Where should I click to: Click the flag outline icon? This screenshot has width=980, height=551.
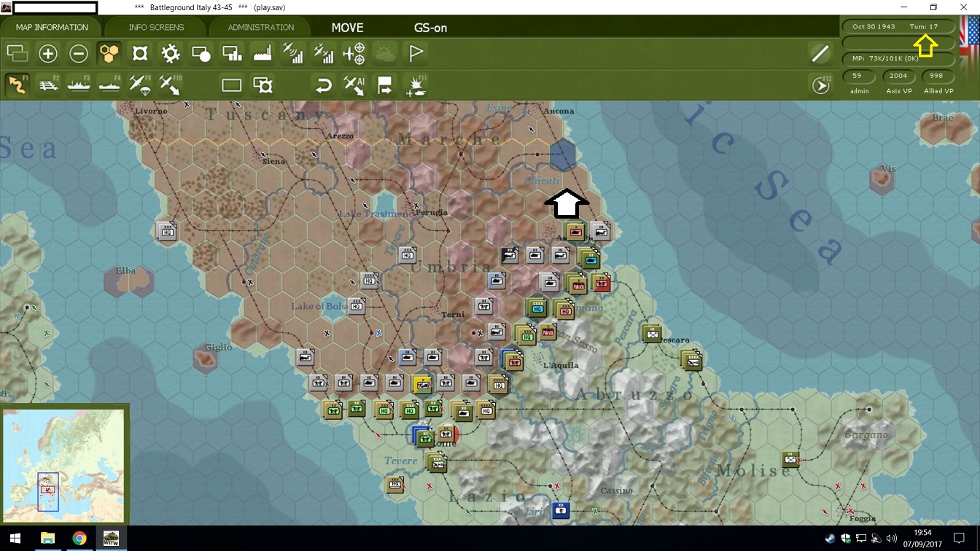[x=416, y=53]
